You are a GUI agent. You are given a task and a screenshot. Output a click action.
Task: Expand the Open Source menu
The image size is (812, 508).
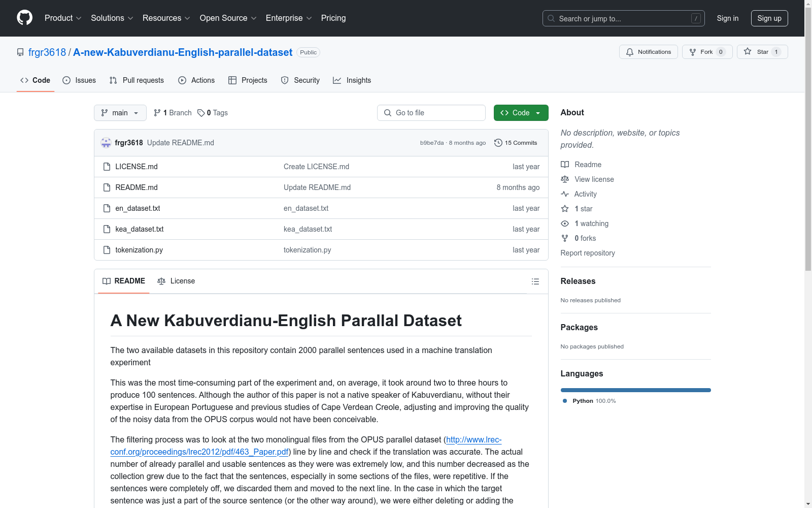tap(228, 18)
